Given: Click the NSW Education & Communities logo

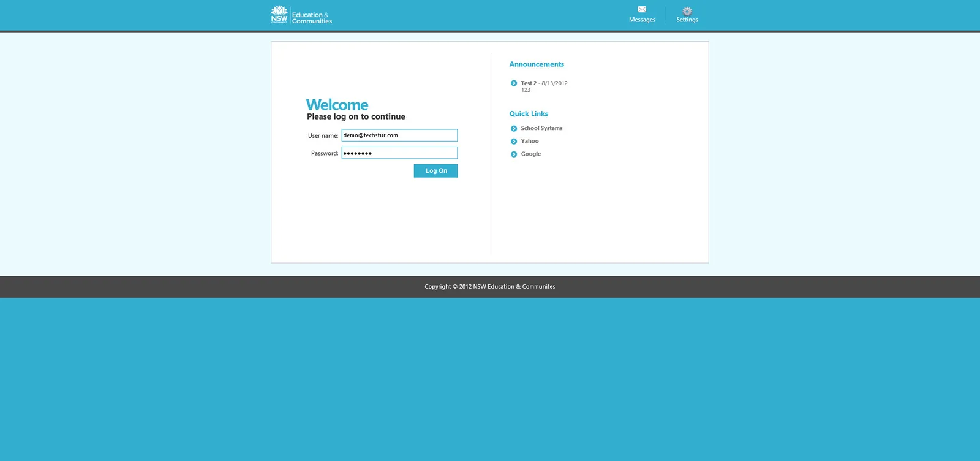Looking at the screenshot, I should pos(301,15).
